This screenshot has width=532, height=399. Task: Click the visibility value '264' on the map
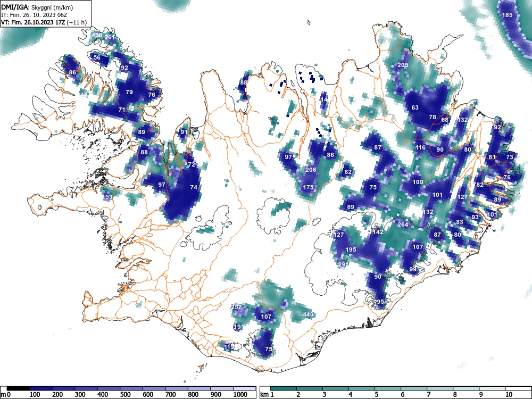tap(403, 225)
